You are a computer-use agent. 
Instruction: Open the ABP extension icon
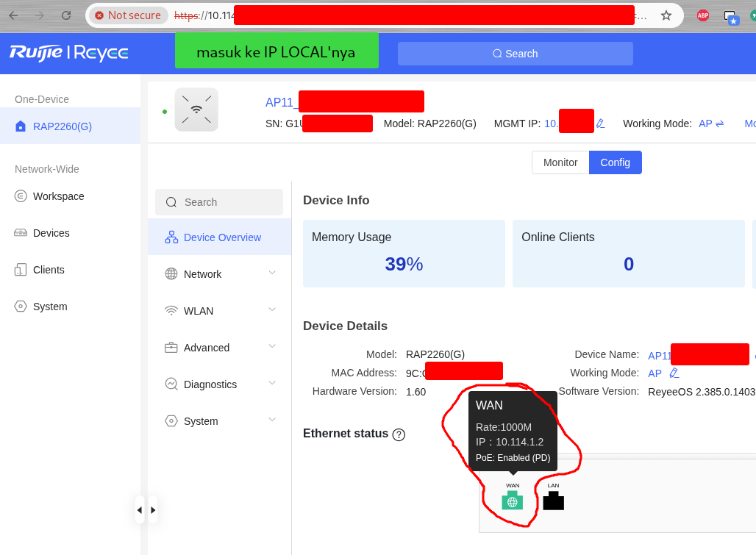point(702,15)
